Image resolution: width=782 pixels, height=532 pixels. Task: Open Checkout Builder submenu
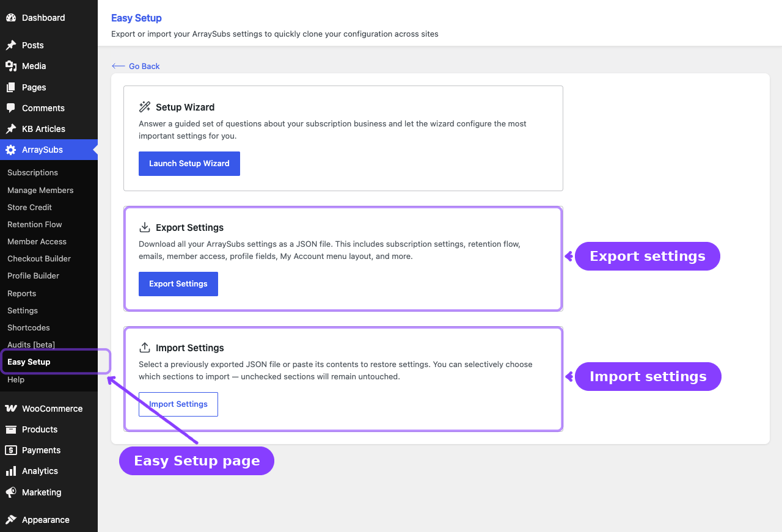tap(49, 258)
